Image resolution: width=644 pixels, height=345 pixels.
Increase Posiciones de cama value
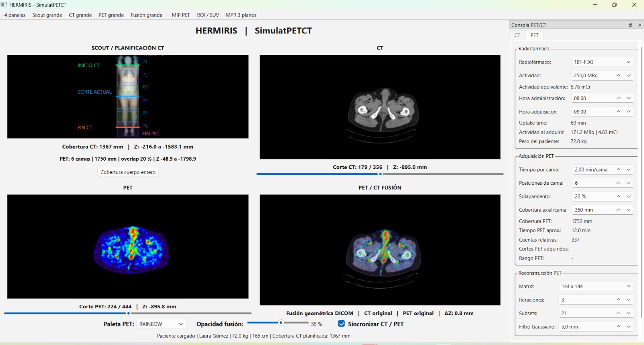click(x=619, y=183)
